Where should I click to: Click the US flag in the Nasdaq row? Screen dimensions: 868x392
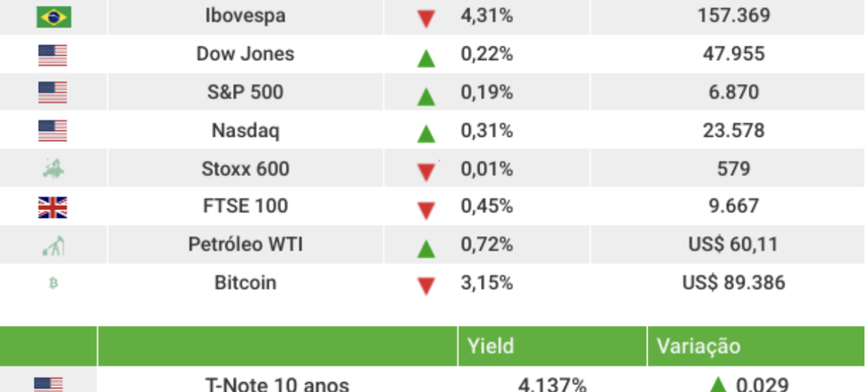coord(53,131)
